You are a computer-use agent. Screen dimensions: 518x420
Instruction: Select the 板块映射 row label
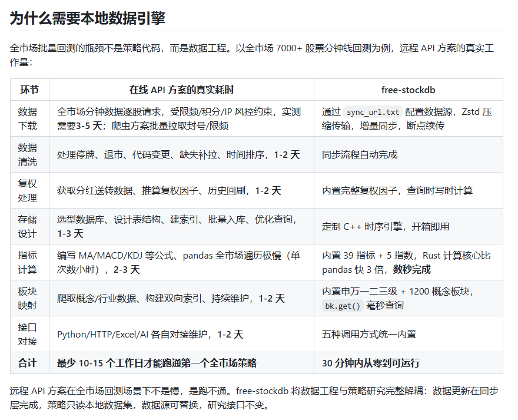click(x=28, y=298)
